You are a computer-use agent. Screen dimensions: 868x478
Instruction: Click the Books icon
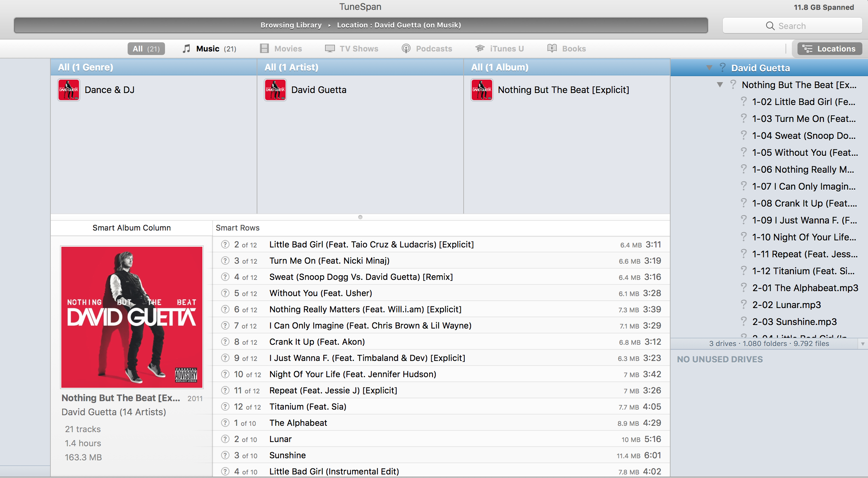[552, 49]
